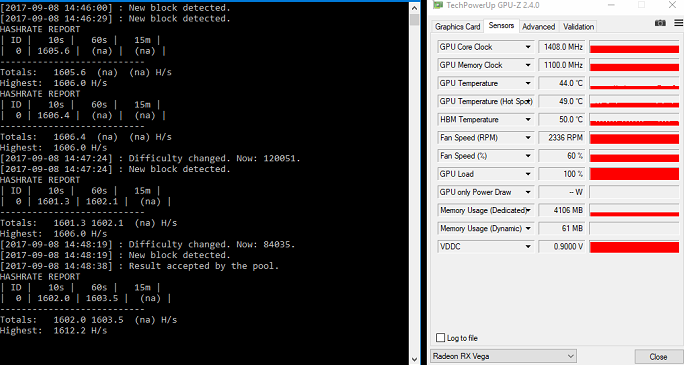
Task: Click the 60 % fan speed value
Action: 562,156
